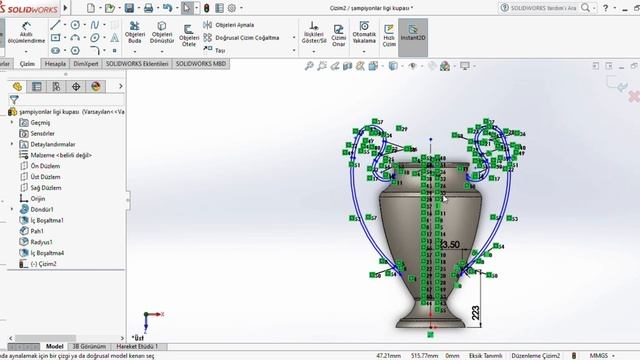Click the feature tree filter funnel
The image size is (640, 360).
coord(14,100)
